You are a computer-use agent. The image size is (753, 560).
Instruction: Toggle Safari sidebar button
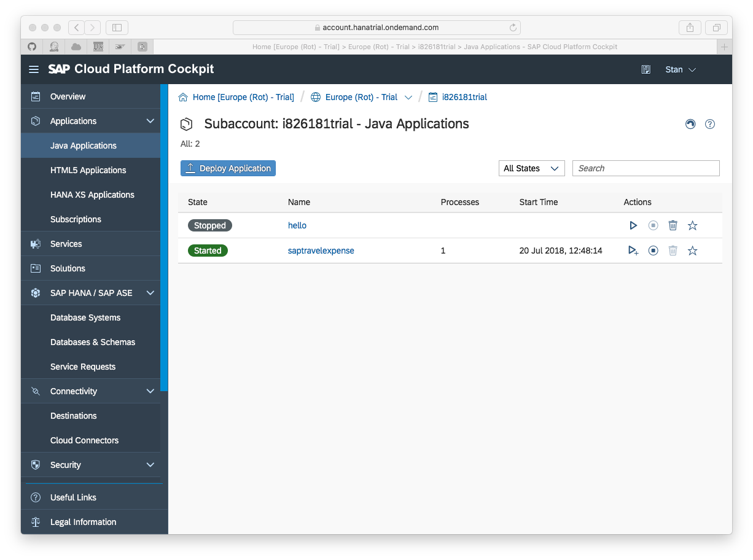tap(117, 27)
